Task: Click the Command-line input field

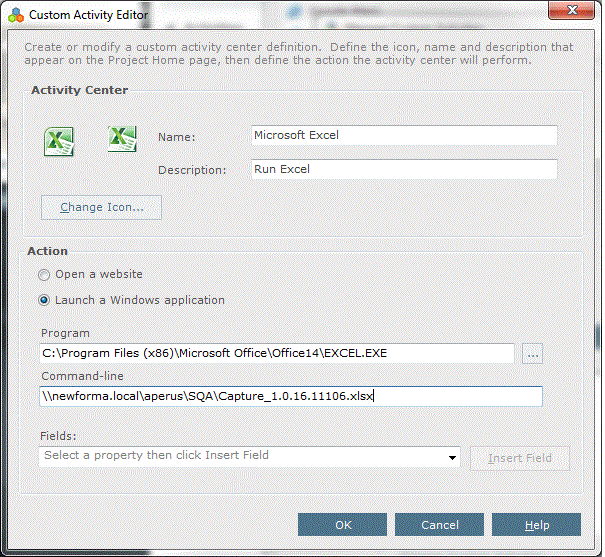Action: pyautogui.click(x=291, y=396)
